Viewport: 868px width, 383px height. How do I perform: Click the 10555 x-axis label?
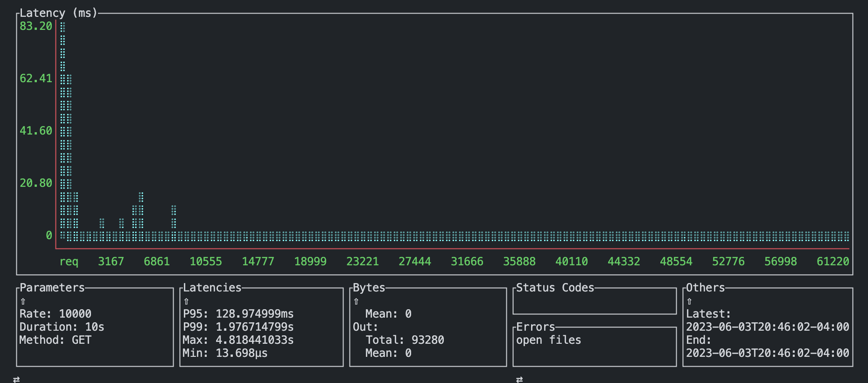coord(206,262)
